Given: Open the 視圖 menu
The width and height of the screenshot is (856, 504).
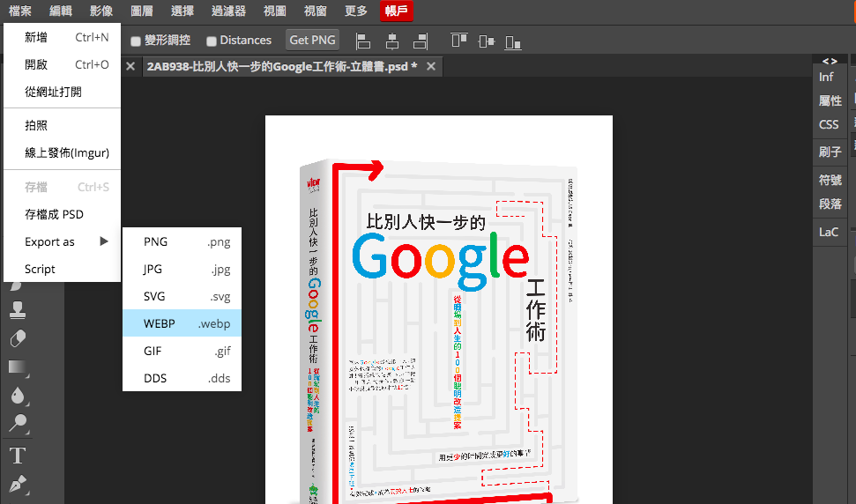Looking at the screenshot, I should 274,11.
